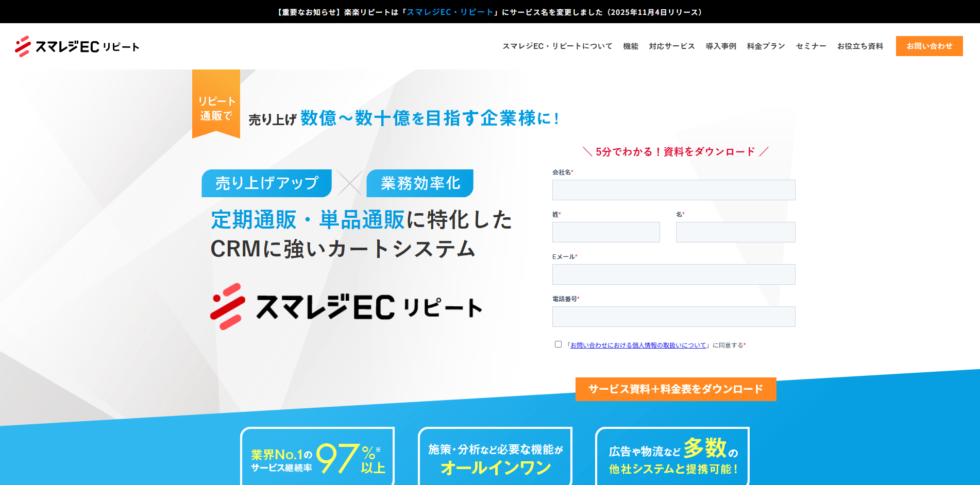Open the セミナー navigation link
This screenshot has width=980, height=485.
(x=810, y=46)
